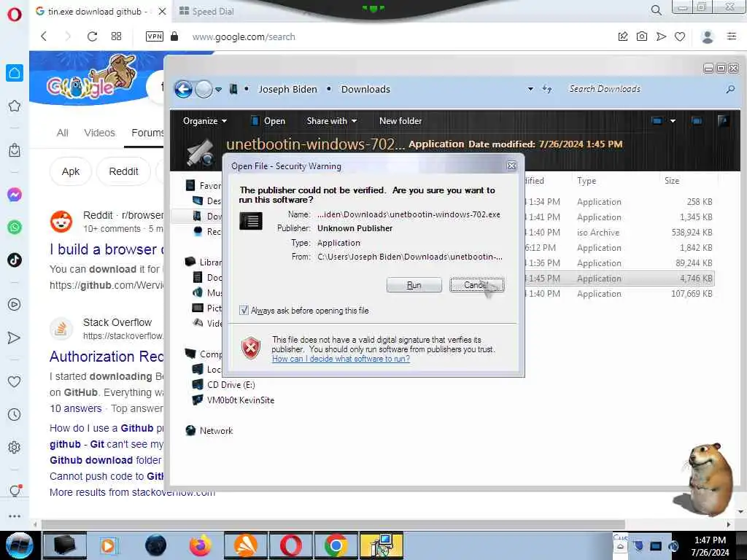Viewport: 747px width, 560px height.
Task: Click Open in Explorer toolbar
Action: pos(268,121)
